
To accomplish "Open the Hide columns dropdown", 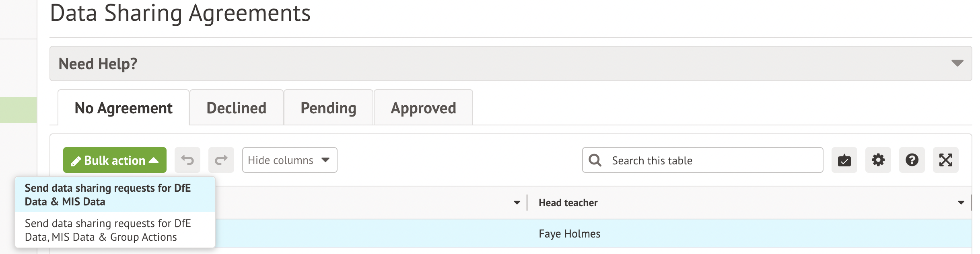I will coord(289,160).
